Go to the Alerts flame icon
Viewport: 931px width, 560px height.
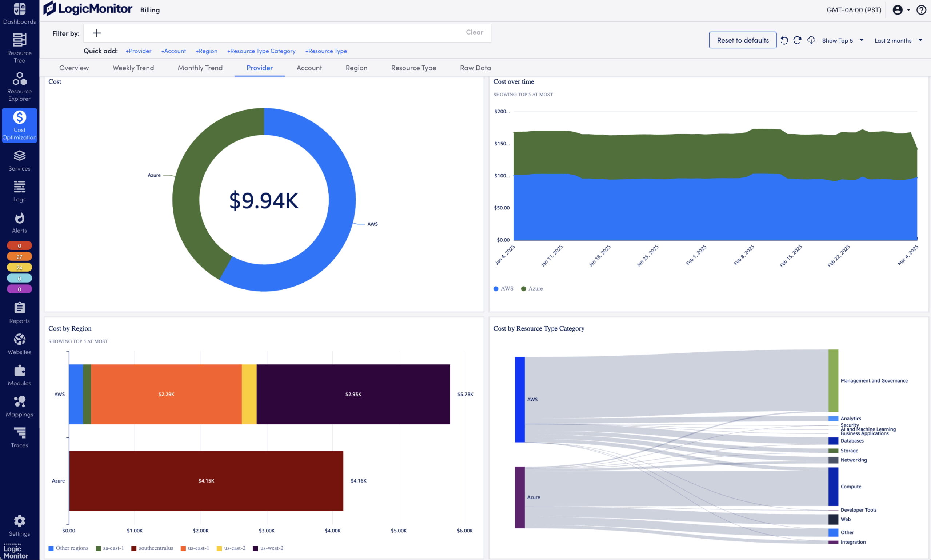click(x=19, y=218)
